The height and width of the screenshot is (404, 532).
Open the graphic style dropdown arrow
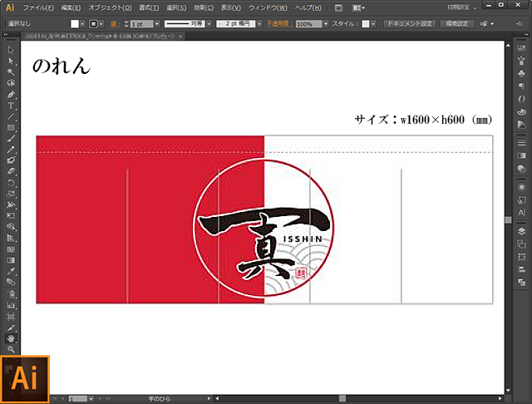click(x=373, y=24)
